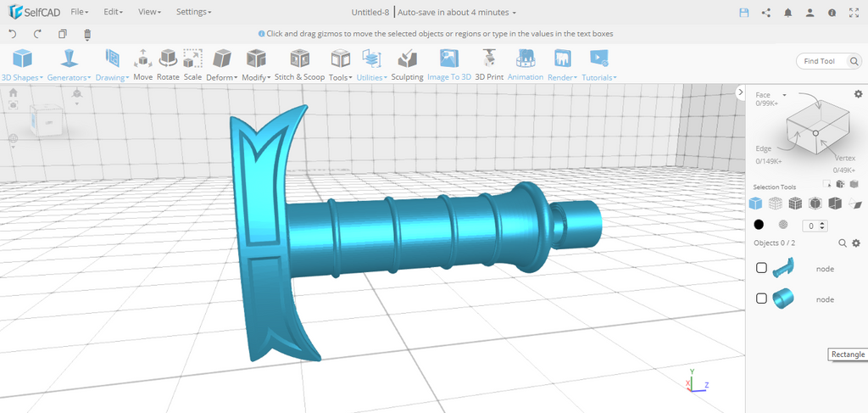Select the cylinder node thumbnail

coord(783,299)
